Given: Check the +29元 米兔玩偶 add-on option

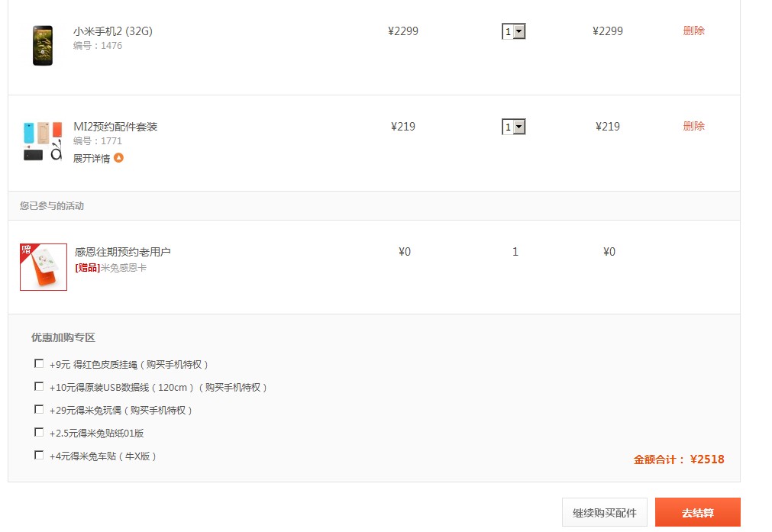Looking at the screenshot, I should 39,409.
